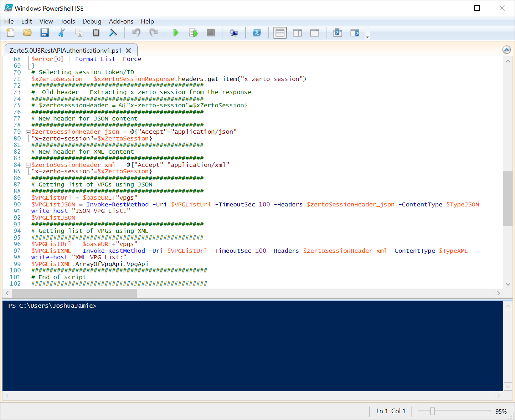Collapse the code block at line 79
Viewport: 515px width, 420px height.
(28, 132)
